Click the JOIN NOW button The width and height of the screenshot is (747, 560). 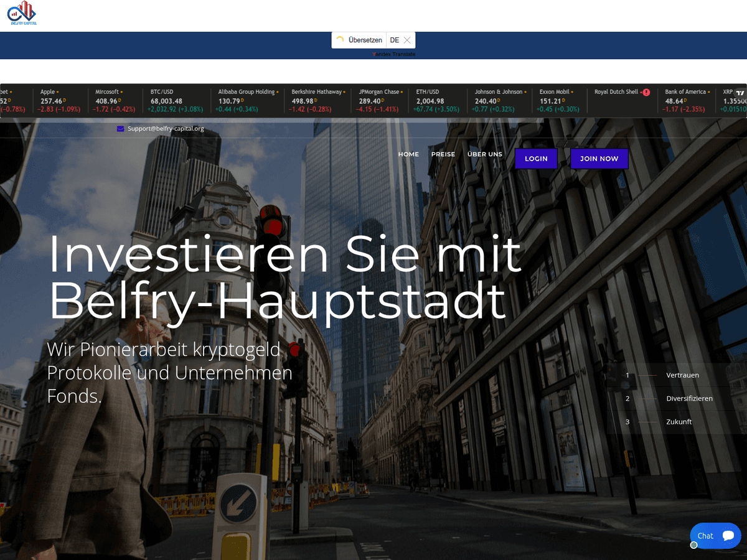pos(599,159)
